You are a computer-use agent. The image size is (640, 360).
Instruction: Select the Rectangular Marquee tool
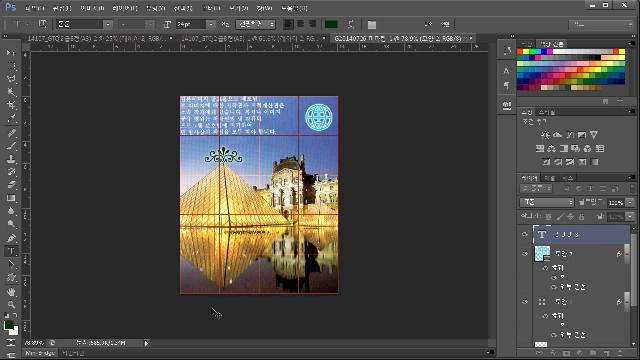tap(11, 66)
